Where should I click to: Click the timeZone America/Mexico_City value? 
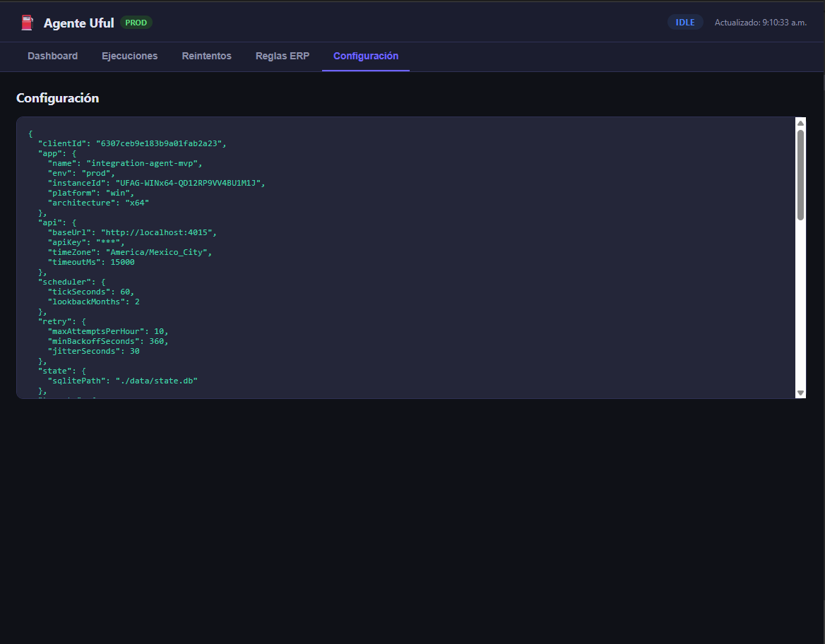point(159,252)
